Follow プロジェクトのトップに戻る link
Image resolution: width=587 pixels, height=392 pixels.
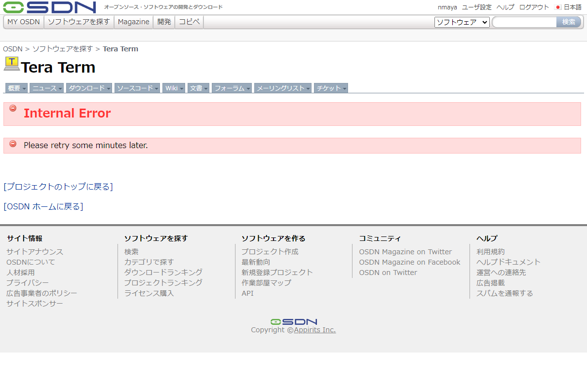point(58,187)
